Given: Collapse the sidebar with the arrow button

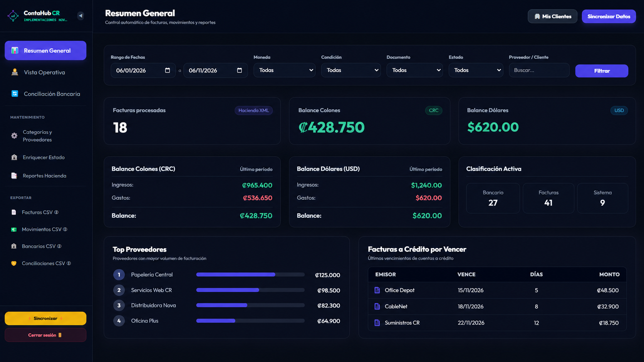Looking at the screenshot, I should (x=80, y=16).
